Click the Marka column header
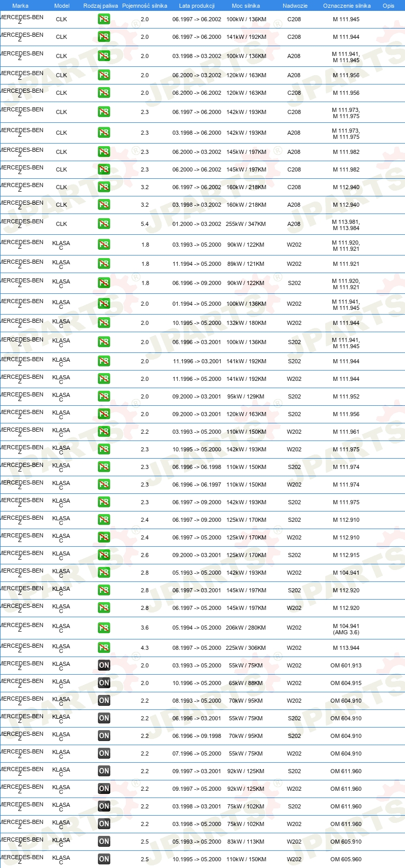 point(20,6)
